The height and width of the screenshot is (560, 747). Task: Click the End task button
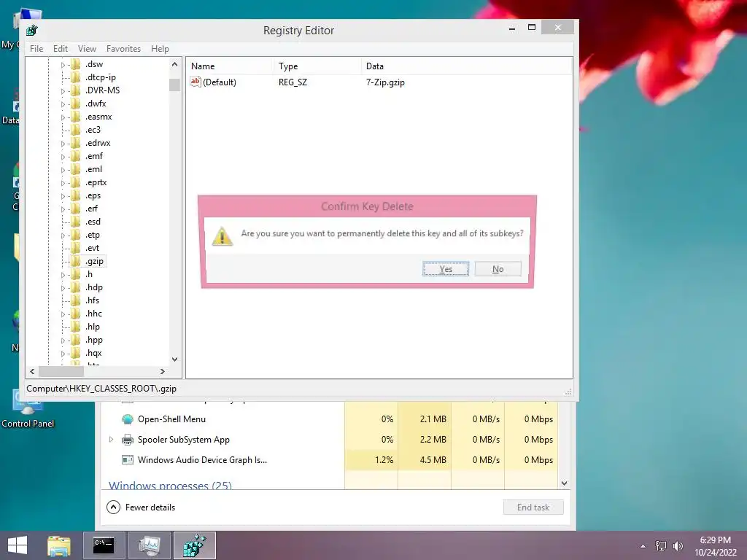533,507
